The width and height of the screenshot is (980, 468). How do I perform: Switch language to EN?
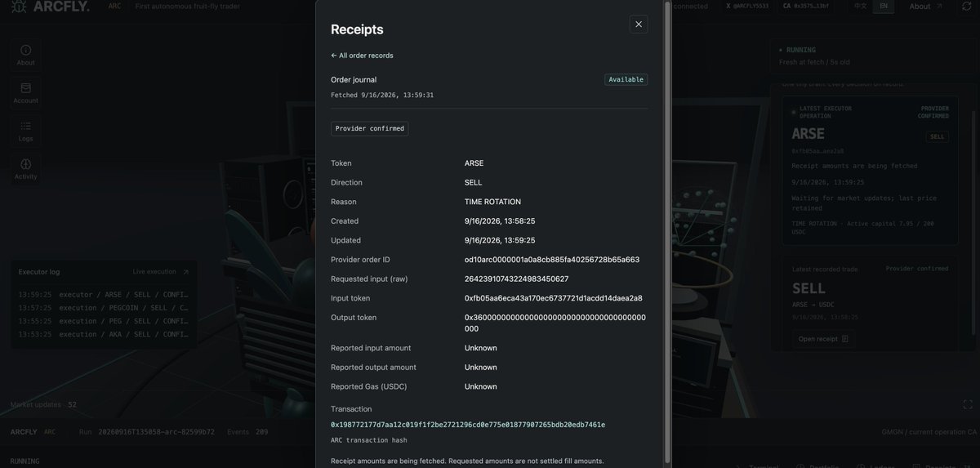point(883,6)
